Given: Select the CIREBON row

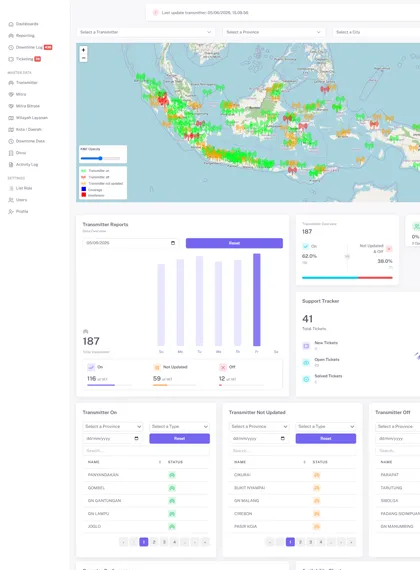Looking at the screenshot, I should point(292,514).
